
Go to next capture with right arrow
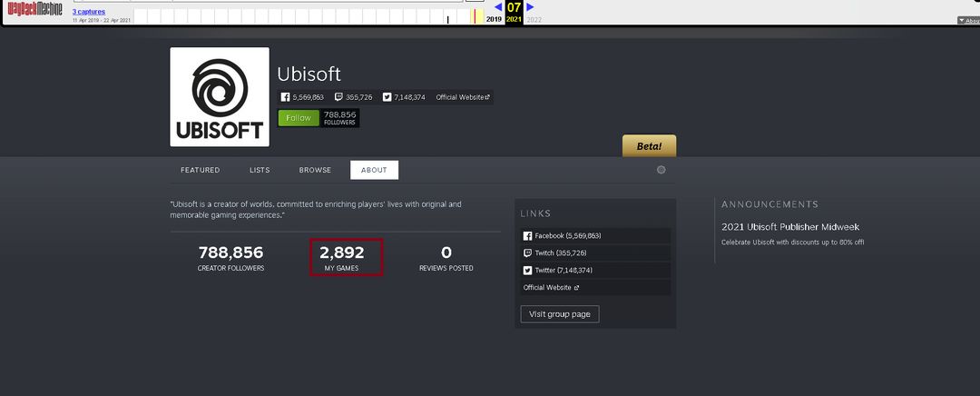click(530, 7)
